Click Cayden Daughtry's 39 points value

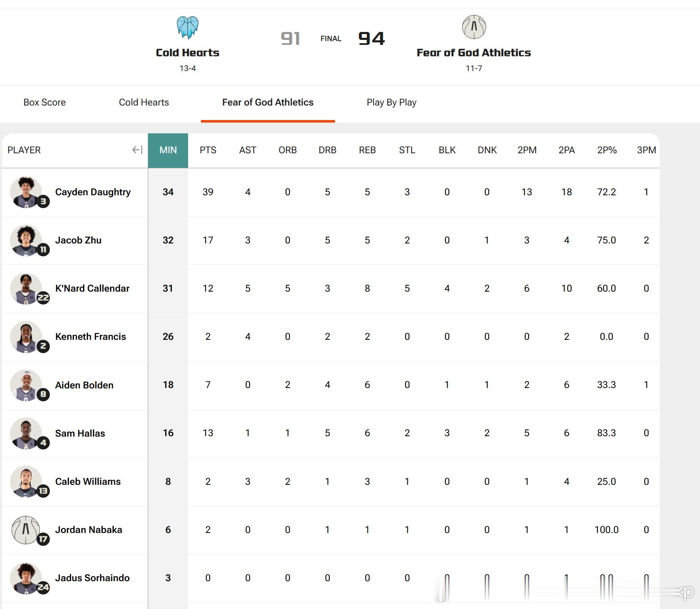coord(208,192)
